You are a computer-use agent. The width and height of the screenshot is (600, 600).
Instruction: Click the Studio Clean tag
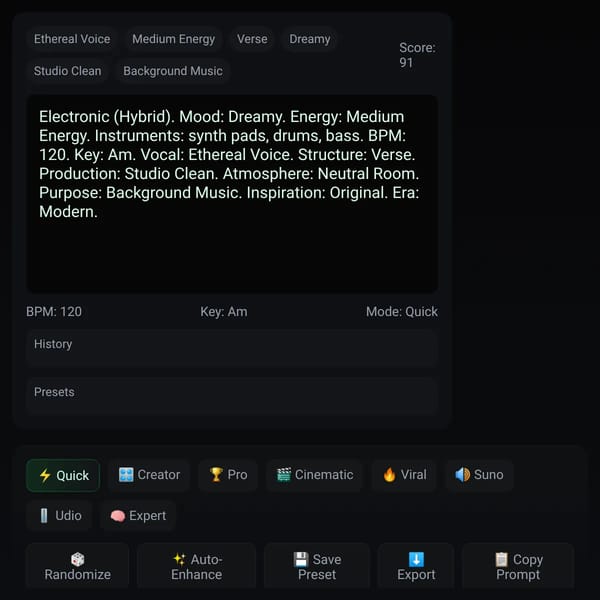click(x=67, y=71)
